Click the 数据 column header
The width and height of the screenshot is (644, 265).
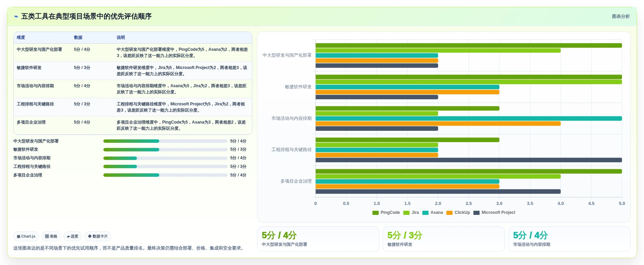78,38
